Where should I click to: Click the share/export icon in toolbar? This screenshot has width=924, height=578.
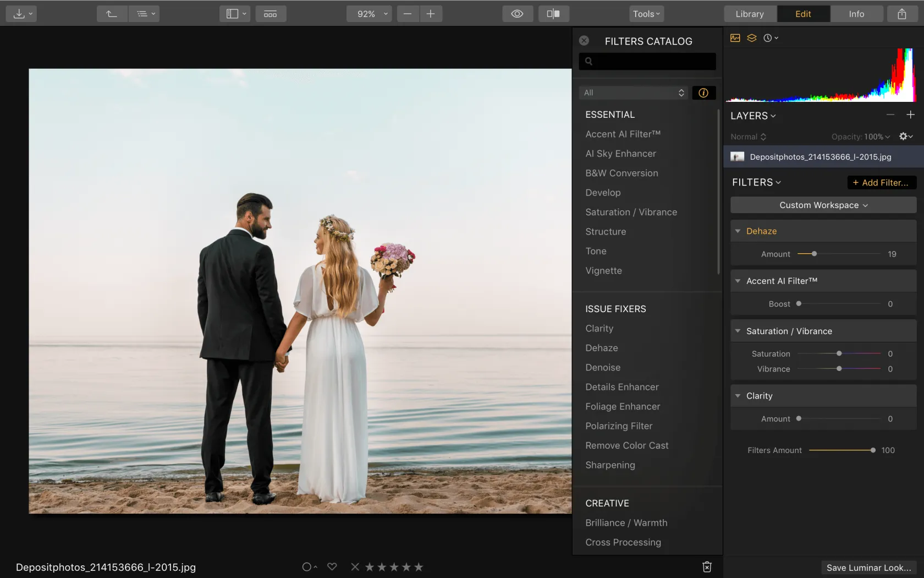[x=901, y=14]
